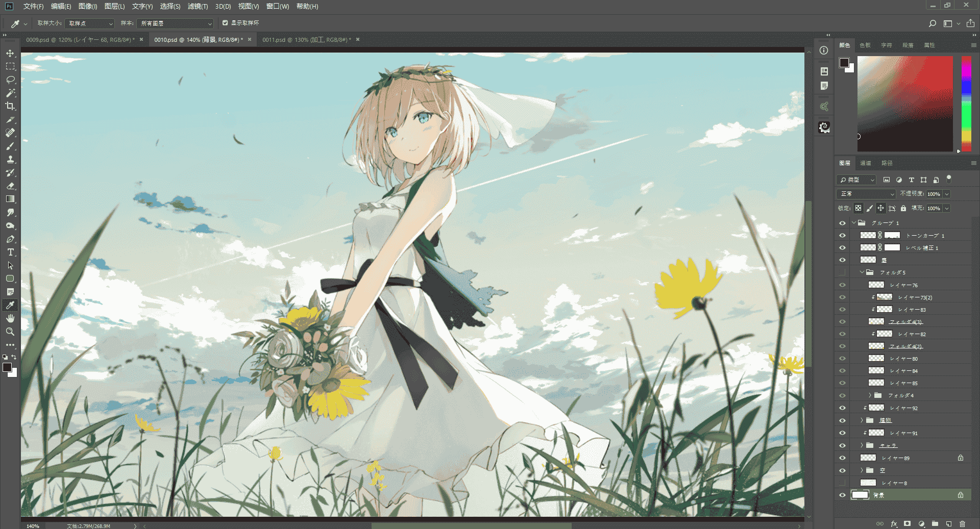Open the 滤镜(T) menu
Image resolution: width=980 pixels, height=529 pixels.
tap(198, 7)
